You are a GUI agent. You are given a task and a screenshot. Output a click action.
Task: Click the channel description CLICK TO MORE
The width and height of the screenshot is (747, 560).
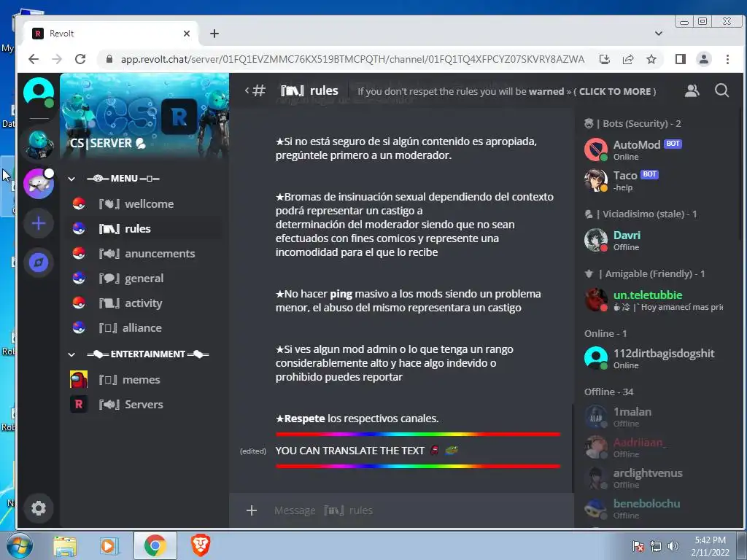click(614, 91)
